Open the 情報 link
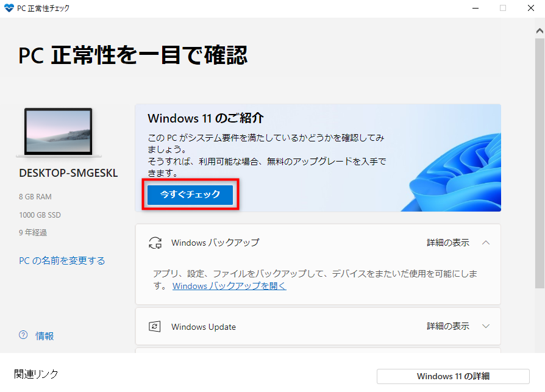The height and width of the screenshot is (392, 545). pyautogui.click(x=45, y=336)
